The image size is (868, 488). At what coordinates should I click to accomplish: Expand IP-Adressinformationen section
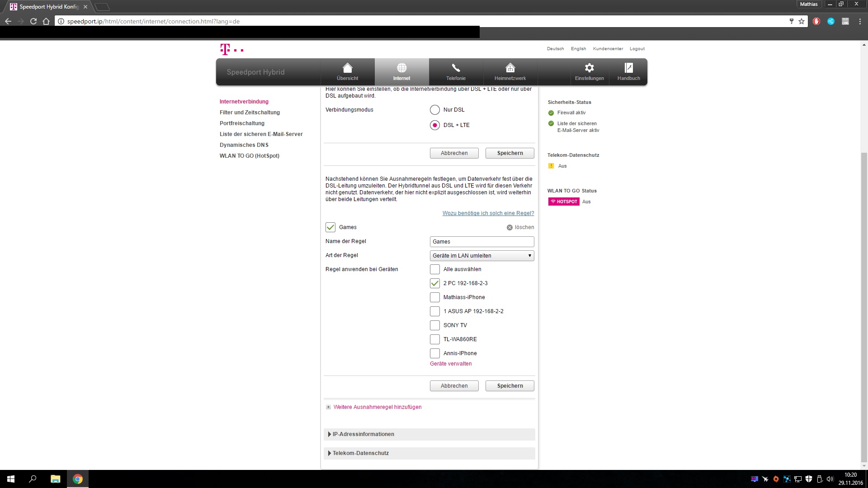click(x=429, y=434)
